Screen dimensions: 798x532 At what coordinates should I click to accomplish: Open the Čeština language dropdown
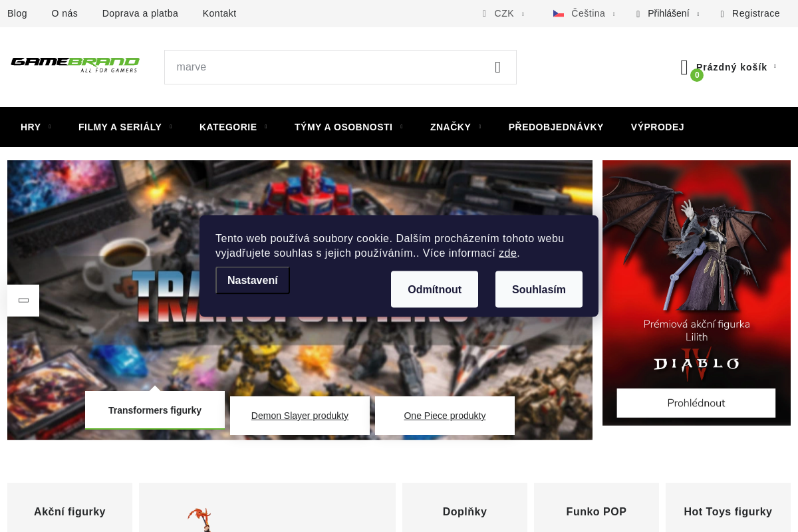(584, 13)
